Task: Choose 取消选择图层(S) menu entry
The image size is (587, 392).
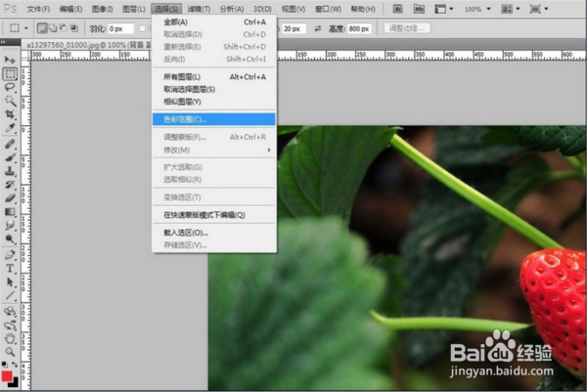Action: [214, 89]
